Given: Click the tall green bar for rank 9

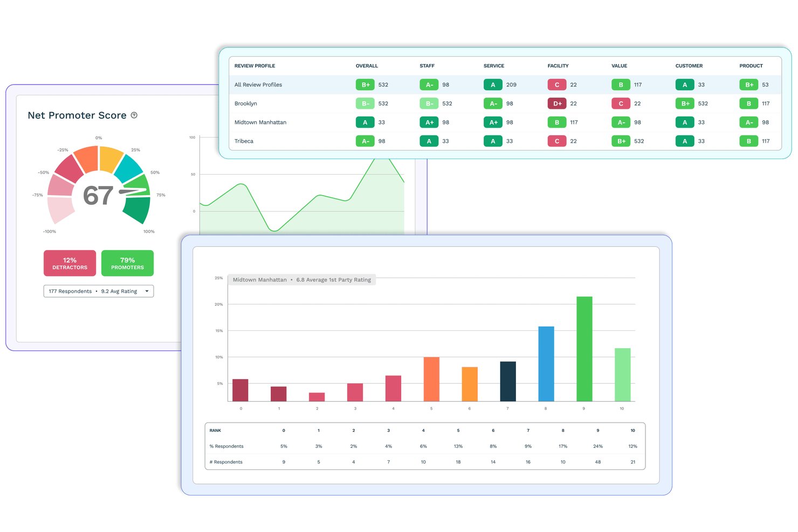Looking at the screenshot, I should pos(584,349).
